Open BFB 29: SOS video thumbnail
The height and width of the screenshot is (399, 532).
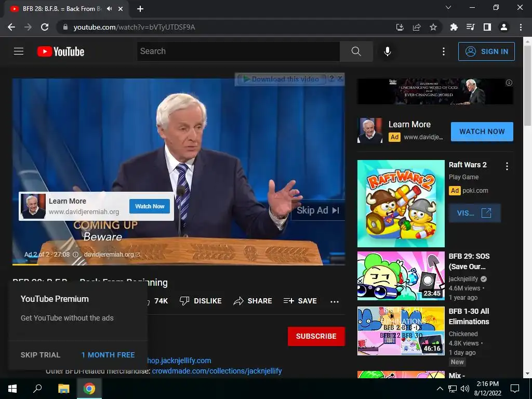point(401,276)
